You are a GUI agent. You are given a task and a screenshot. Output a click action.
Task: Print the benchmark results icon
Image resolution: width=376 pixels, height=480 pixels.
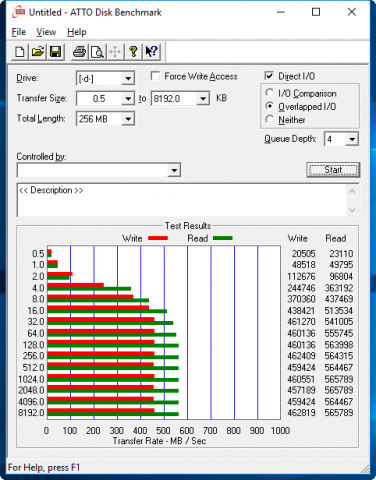point(79,52)
